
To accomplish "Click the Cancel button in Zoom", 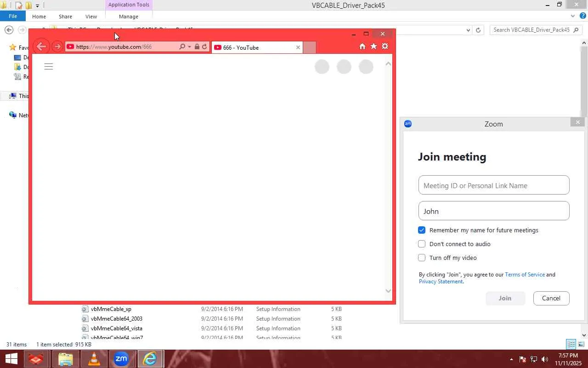I will [x=551, y=298].
